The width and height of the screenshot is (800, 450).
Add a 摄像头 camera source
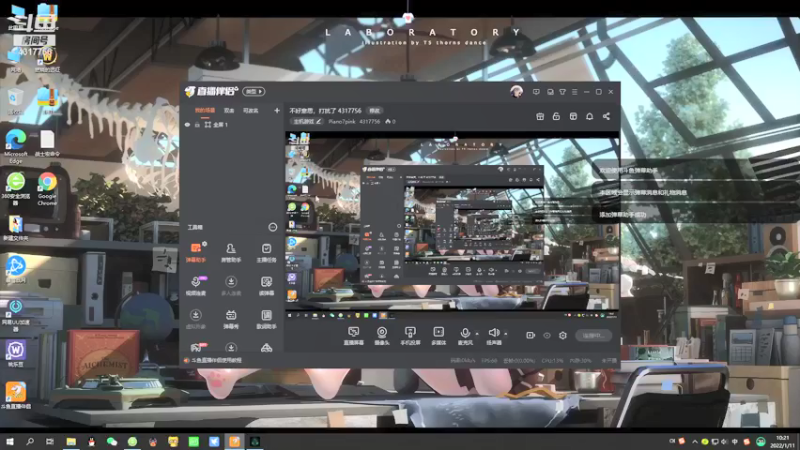(x=382, y=336)
